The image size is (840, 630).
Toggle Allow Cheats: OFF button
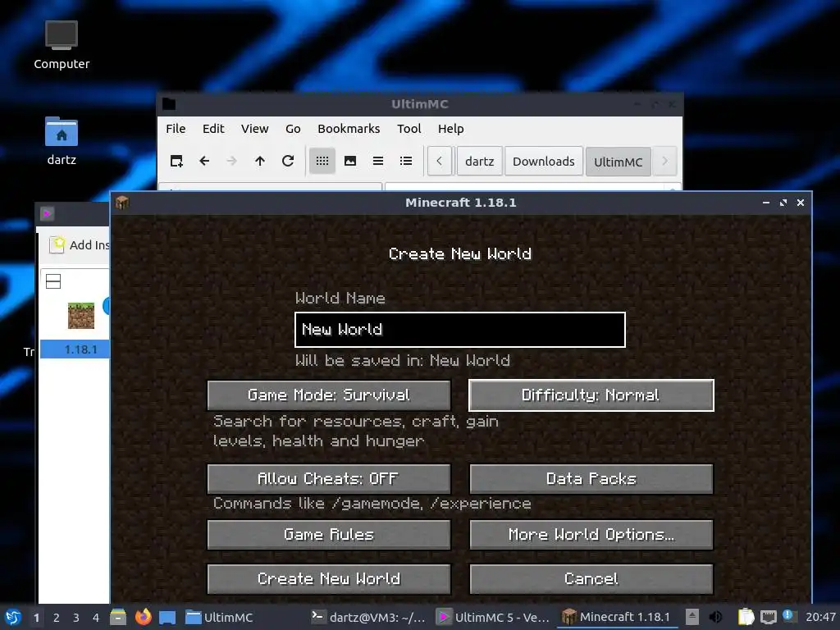click(328, 478)
